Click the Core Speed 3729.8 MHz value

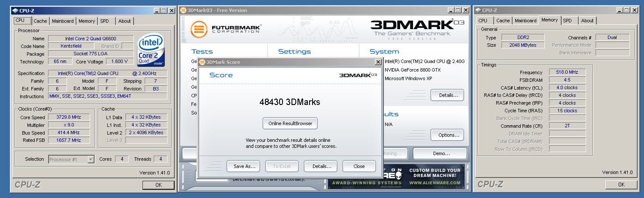point(69,117)
